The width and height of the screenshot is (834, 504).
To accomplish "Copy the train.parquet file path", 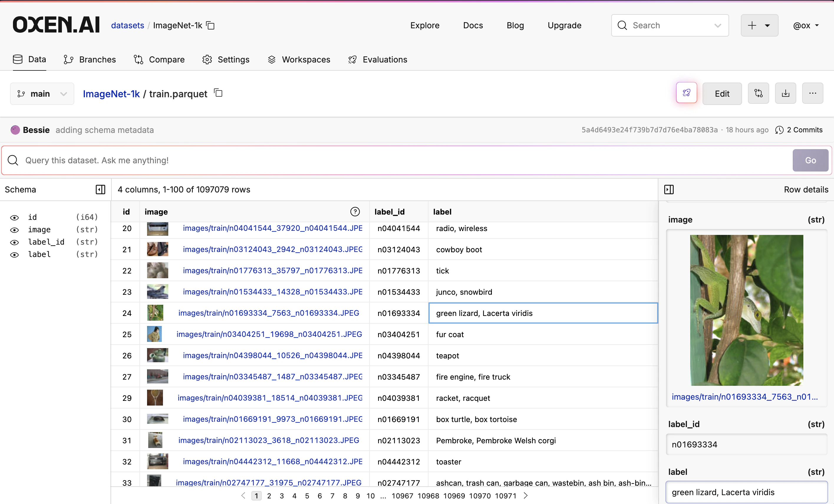I will coord(218,93).
